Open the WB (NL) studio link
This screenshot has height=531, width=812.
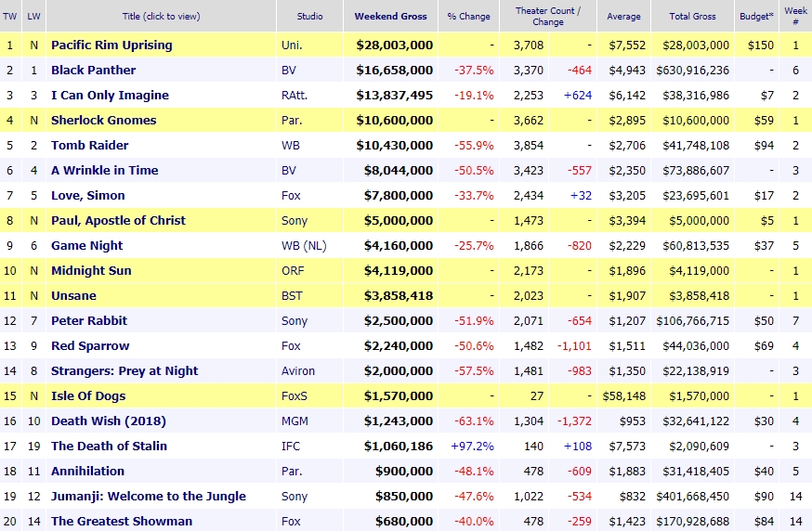click(x=304, y=246)
